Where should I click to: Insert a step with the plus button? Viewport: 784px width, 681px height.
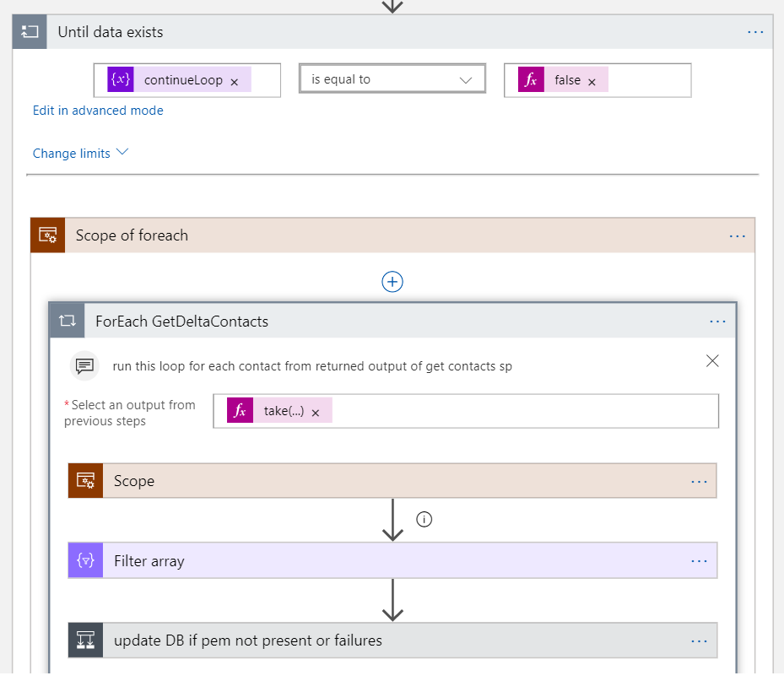392,281
